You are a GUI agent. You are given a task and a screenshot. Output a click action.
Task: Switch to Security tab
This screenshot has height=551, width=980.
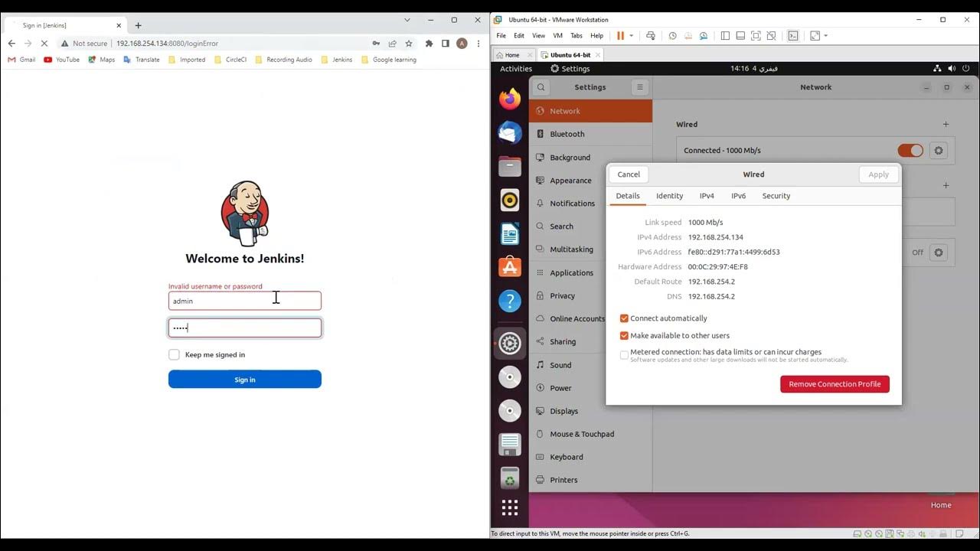[776, 196]
